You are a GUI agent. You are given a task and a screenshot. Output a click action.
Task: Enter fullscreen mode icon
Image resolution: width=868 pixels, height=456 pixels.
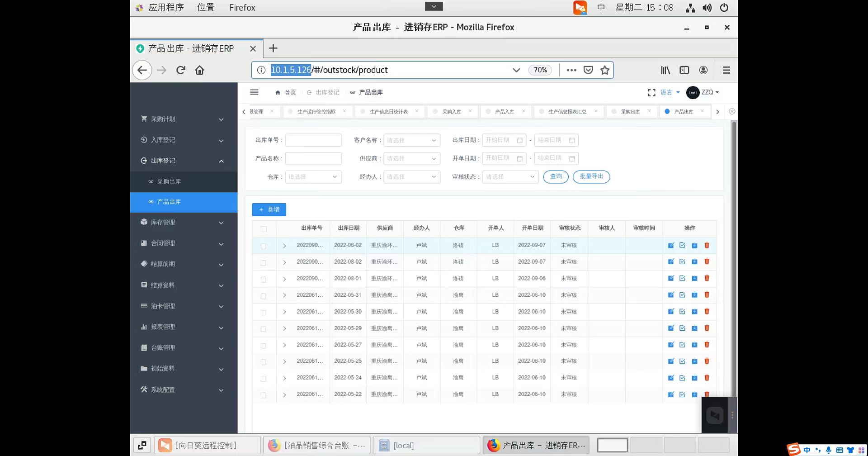[651, 92]
